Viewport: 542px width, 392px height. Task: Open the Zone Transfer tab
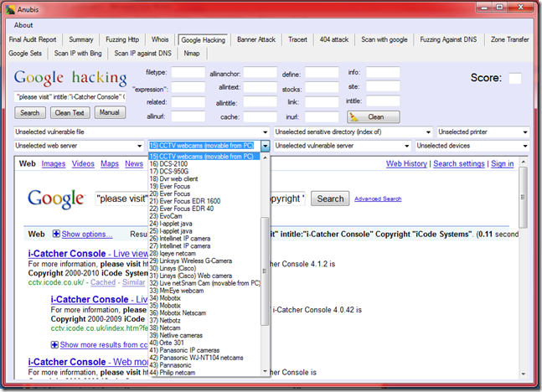(510, 39)
